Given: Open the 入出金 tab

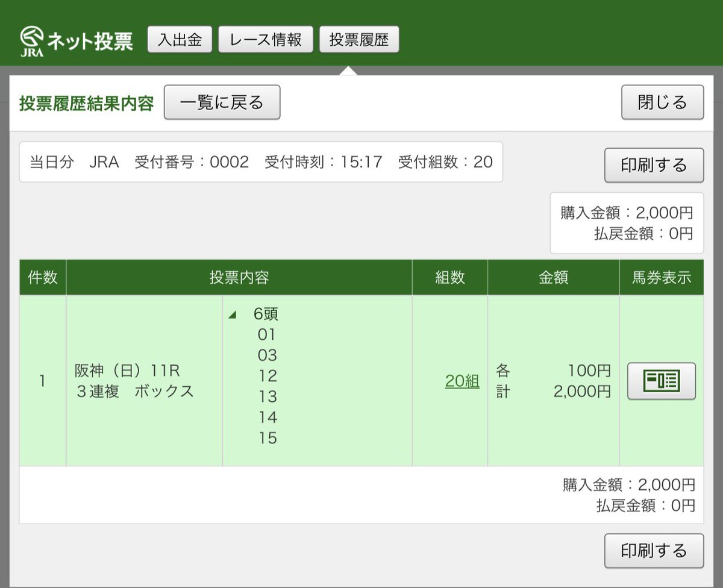Looking at the screenshot, I should 180,40.
